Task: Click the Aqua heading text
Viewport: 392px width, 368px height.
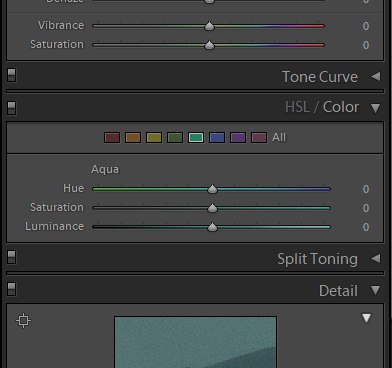Action: pyautogui.click(x=105, y=169)
